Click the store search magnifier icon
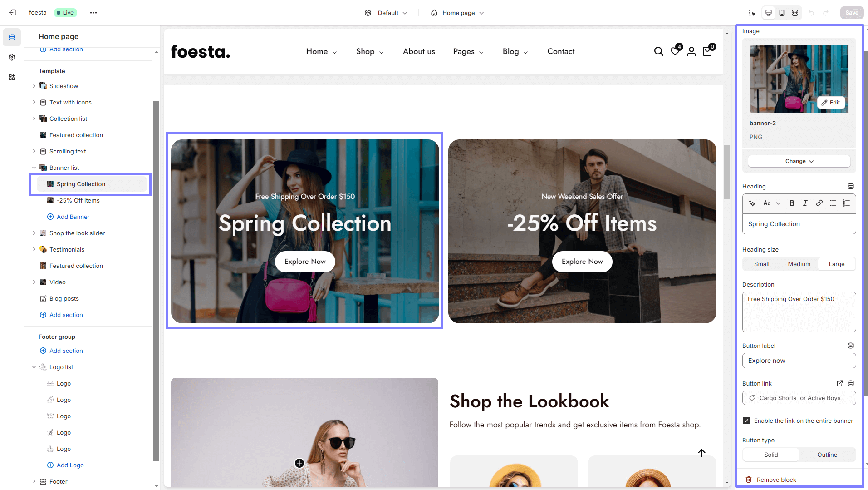Viewport: 868px width, 490px height. click(x=659, y=51)
